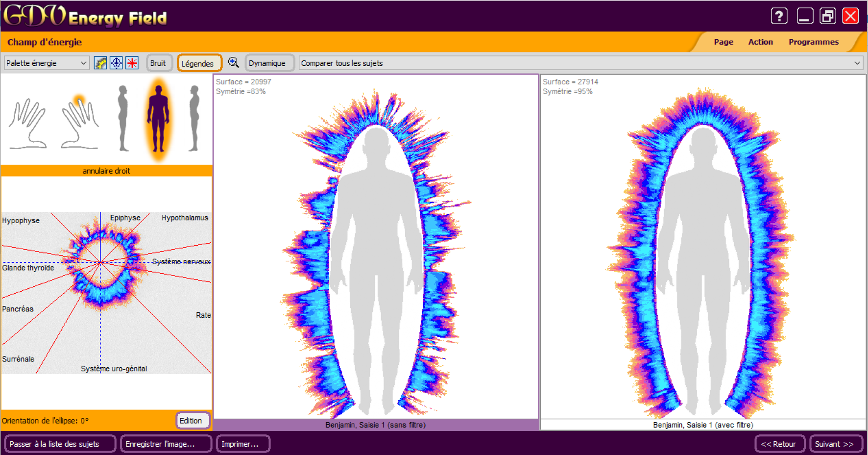
Task: Click the Hypophyse sector label
Action: (x=21, y=221)
